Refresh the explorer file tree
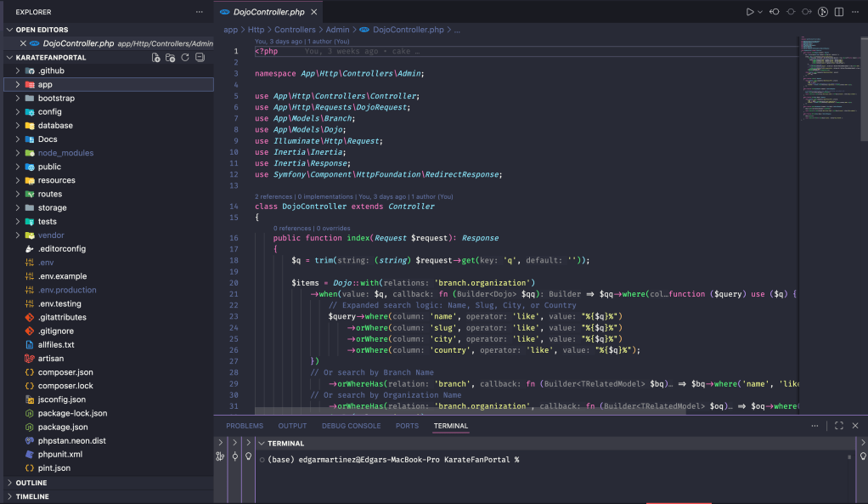 (184, 57)
